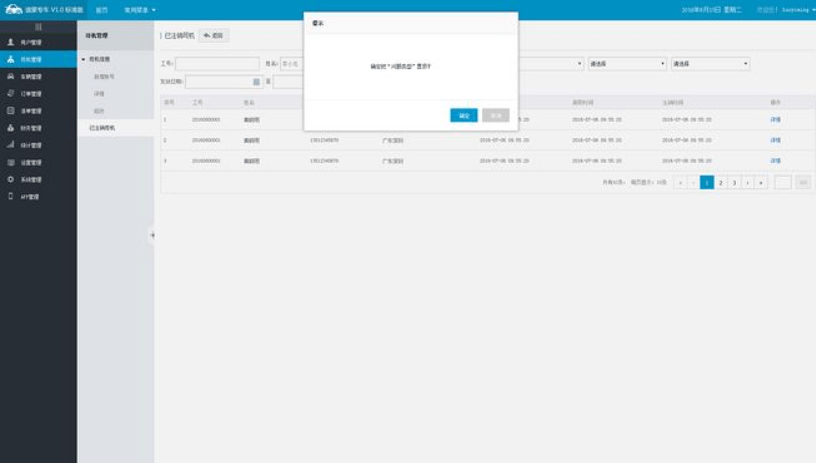Open the calendar icon in the date field
Image resolution: width=816 pixels, height=463 pixels.
256,82
